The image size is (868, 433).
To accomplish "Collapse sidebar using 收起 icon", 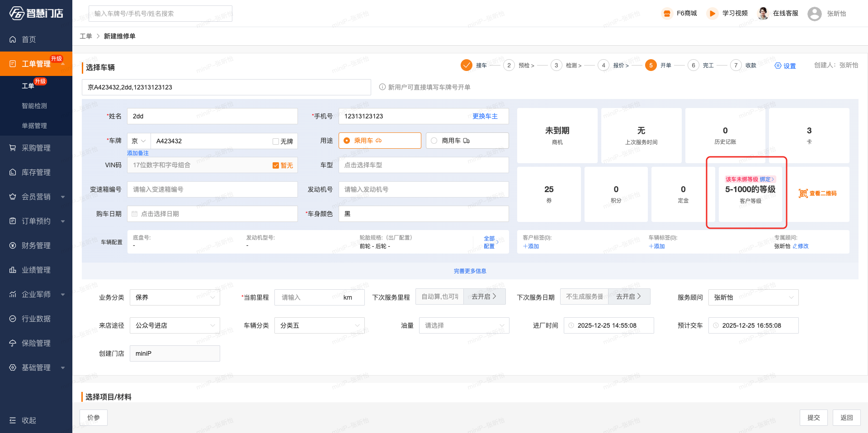I will pyautogui.click(x=13, y=420).
